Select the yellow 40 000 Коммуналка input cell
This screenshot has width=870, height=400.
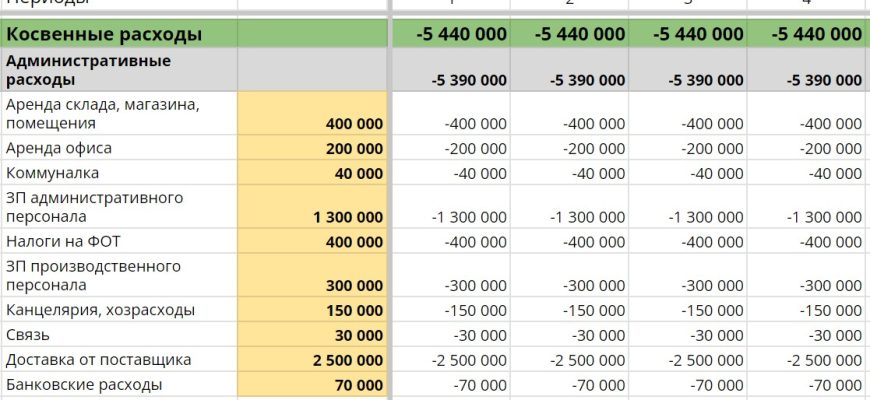pos(312,173)
